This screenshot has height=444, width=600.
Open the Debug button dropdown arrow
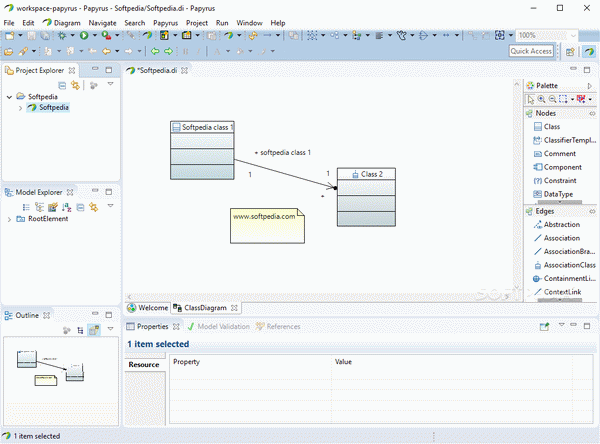click(x=72, y=36)
